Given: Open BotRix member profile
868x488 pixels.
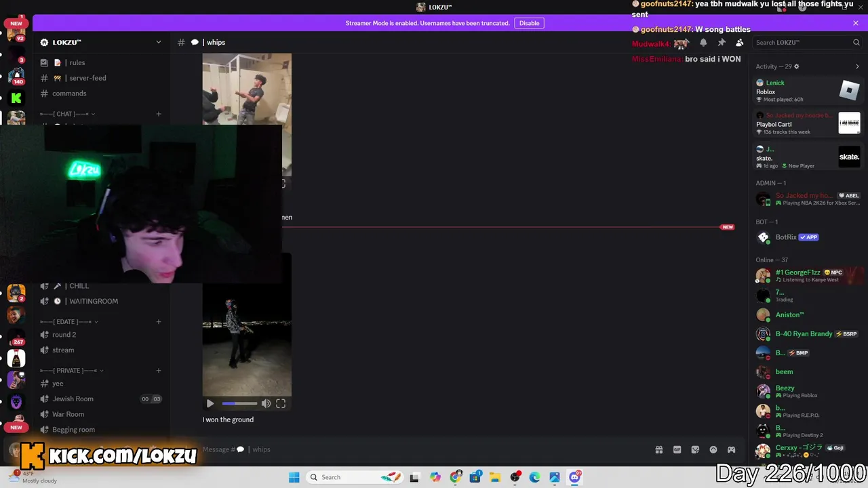Looking at the screenshot, I should tap(808, 237).
